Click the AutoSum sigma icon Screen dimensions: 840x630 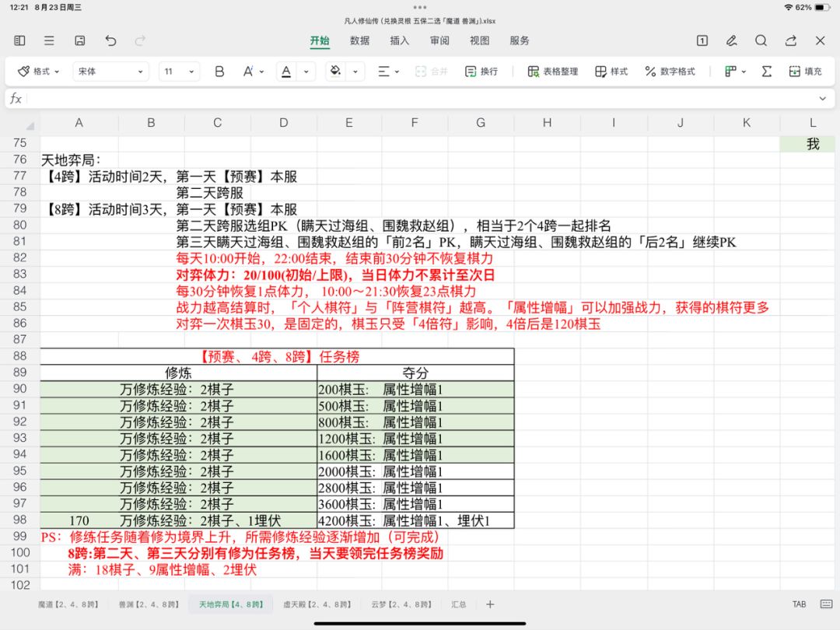766,72
